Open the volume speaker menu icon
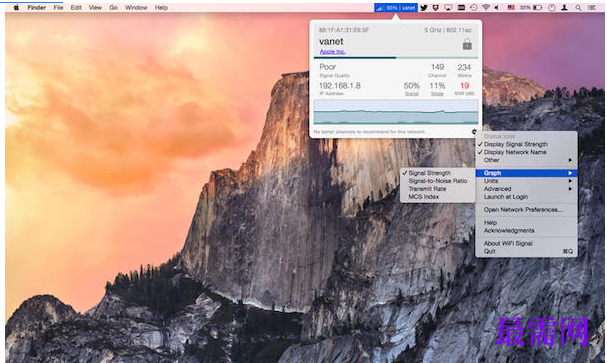The height and width of the screenshot is (363, 607). (497, 8)
